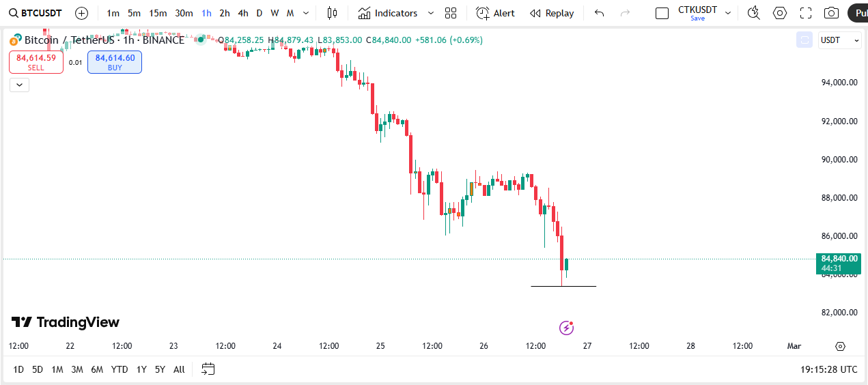Image resolution: width=868 pixels, height=385 pixels.
Task: Select the 4h timeframe
Action: tap(243, 13)
